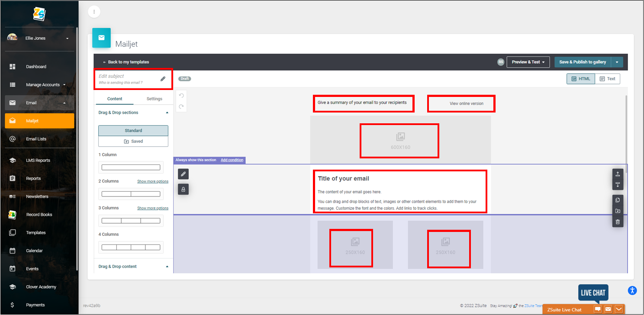Click the section edit pencil button
Screen dimensions: 644x315
coord(183,174)
